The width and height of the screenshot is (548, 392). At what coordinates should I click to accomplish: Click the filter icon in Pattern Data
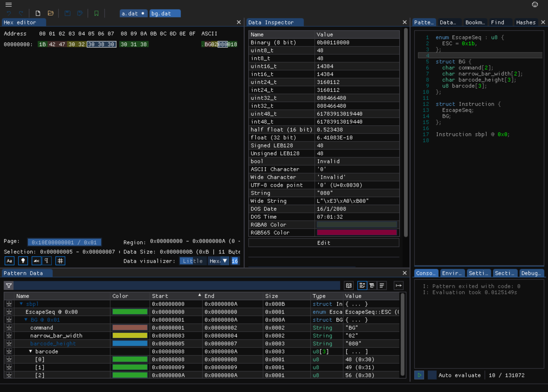point(9,285)
